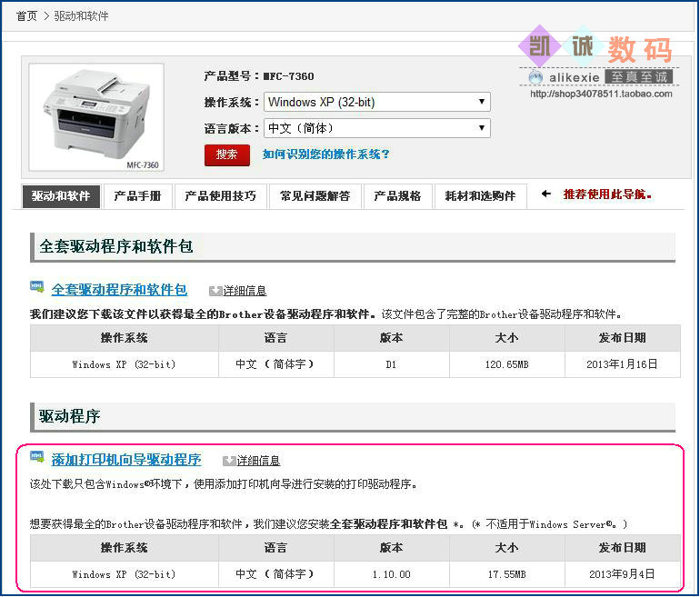This screenshot has height=597, width=700.
Task: Click the 产品型号 MFC-7360 text
Action: [259, 76]
